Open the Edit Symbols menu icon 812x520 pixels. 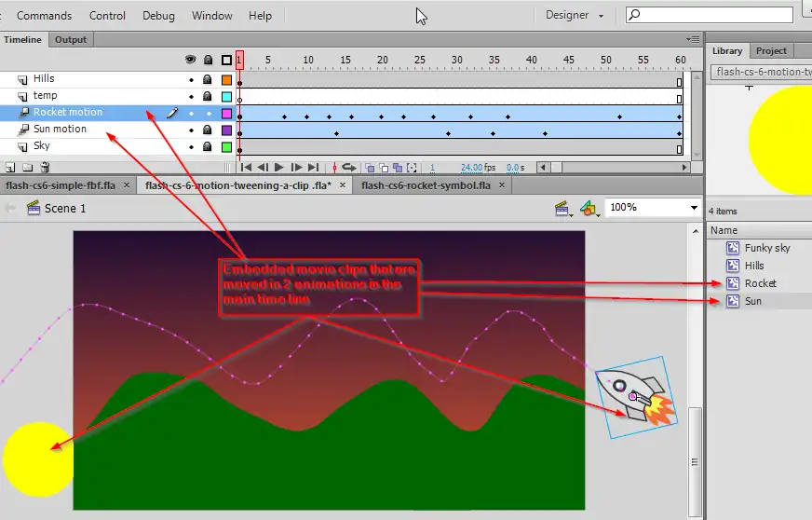click(x=589, y=209)
